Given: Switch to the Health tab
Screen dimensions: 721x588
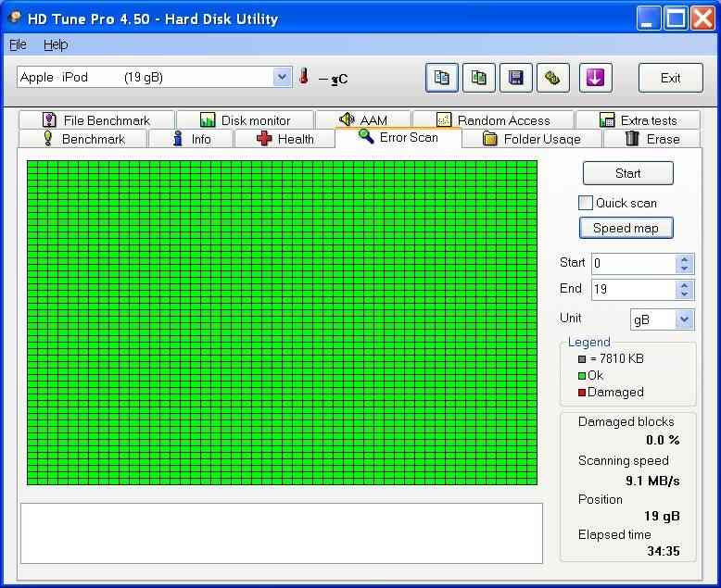Looking at the screenshot, I should click(x=285, y=139).
